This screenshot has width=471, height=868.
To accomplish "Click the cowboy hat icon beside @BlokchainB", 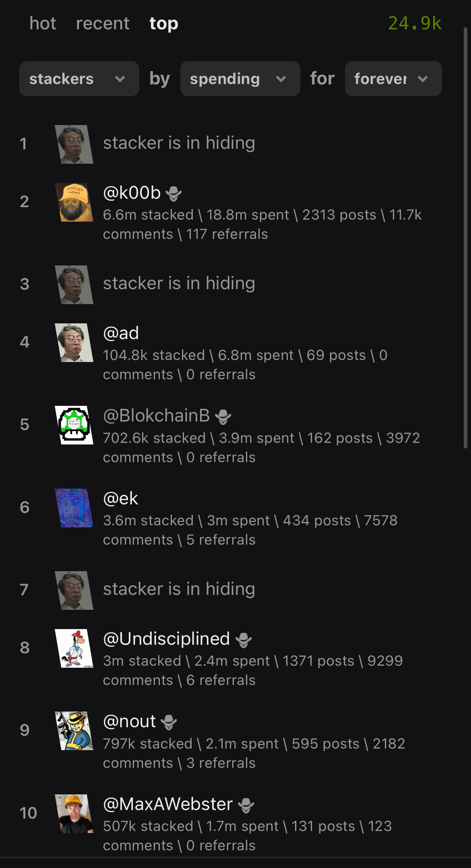I will point(223,417).
